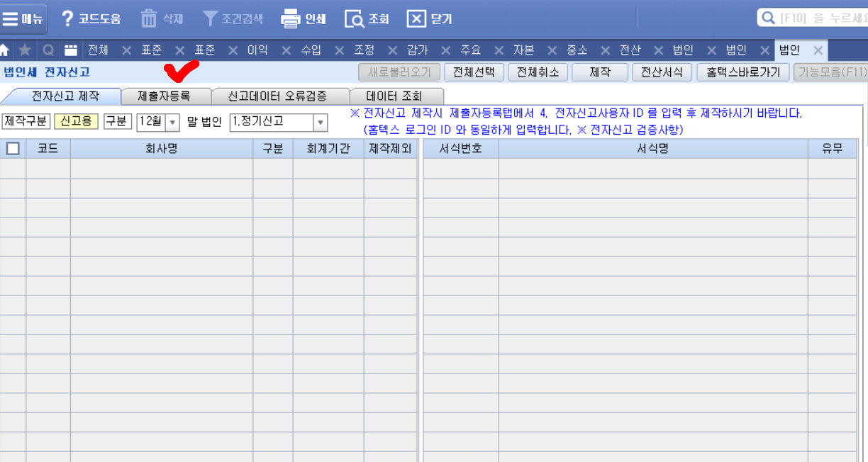Switch to the 전산 window tab

point(630,50)
